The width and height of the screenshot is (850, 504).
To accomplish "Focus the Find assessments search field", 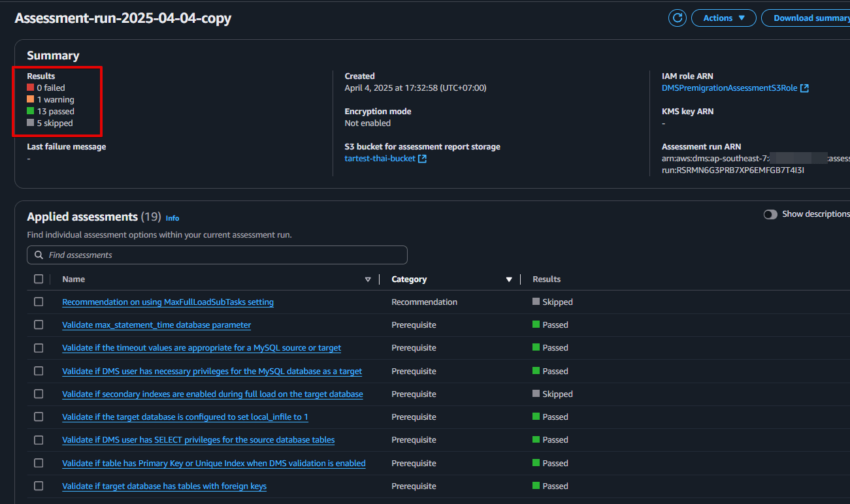I will [x=217, y=255].
